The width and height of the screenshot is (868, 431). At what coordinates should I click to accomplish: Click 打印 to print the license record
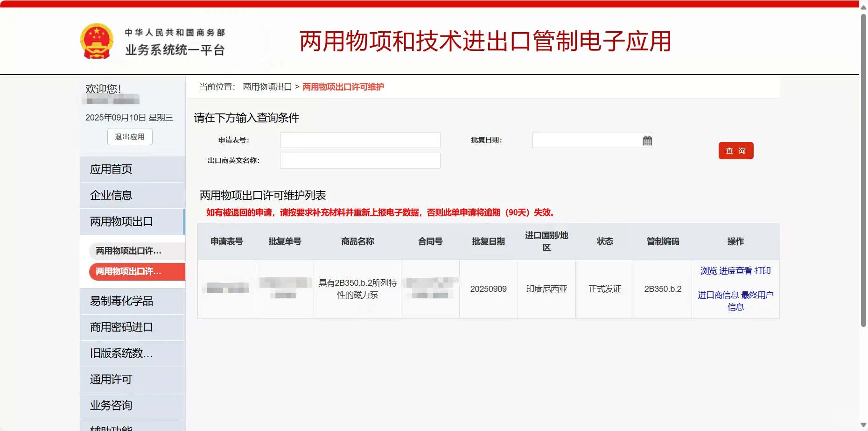763,270
